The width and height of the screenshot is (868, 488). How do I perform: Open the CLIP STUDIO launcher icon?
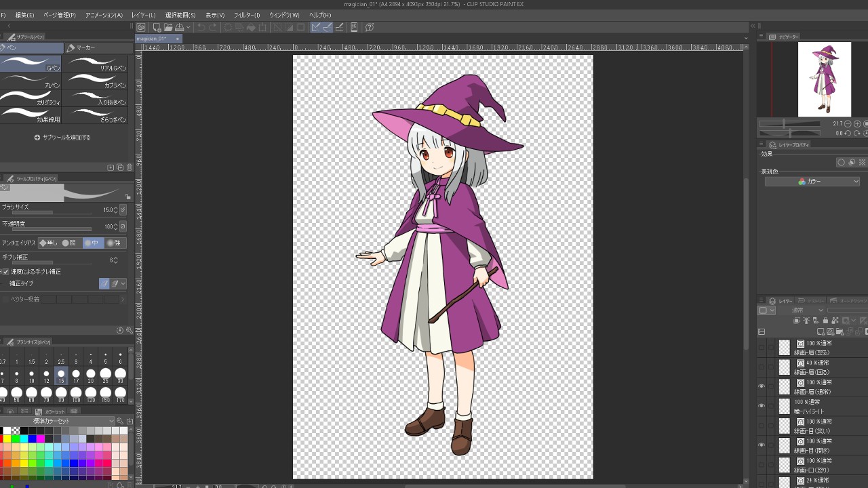pos(141,28)
